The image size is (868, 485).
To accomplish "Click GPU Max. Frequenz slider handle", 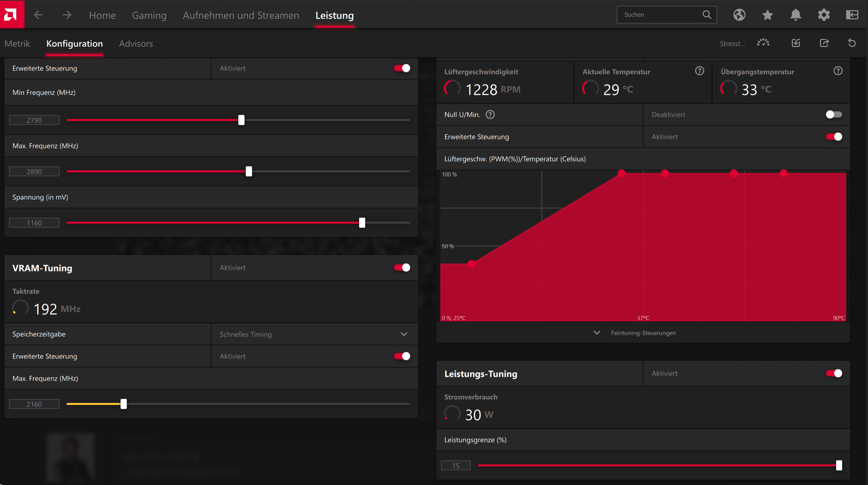I will pyautogui.click(x=249, y=171).
